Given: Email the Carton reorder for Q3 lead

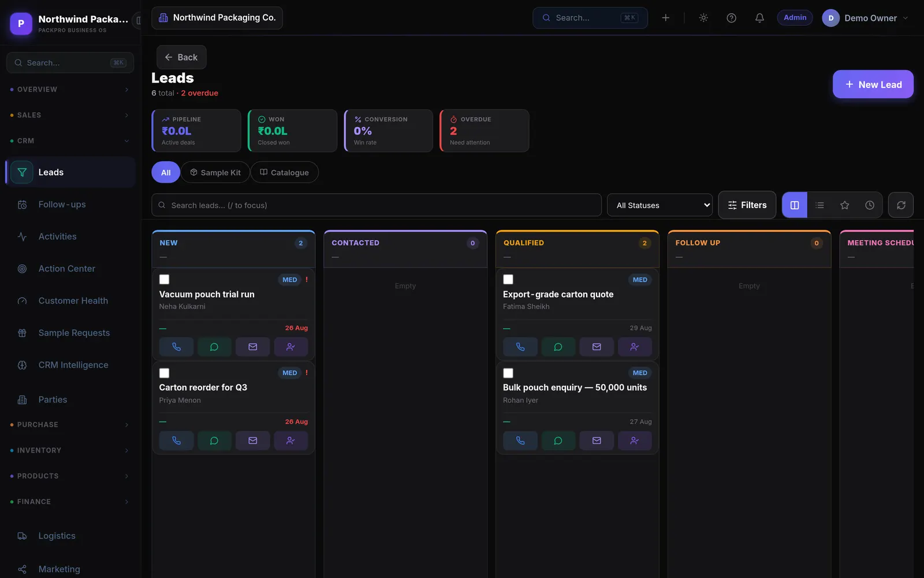Looking at the screenshot, I should tap(252, 440).
